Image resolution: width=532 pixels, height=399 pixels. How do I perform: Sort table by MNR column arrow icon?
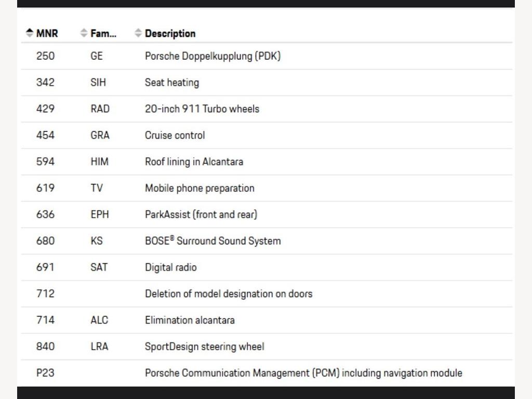coord(30,33)
